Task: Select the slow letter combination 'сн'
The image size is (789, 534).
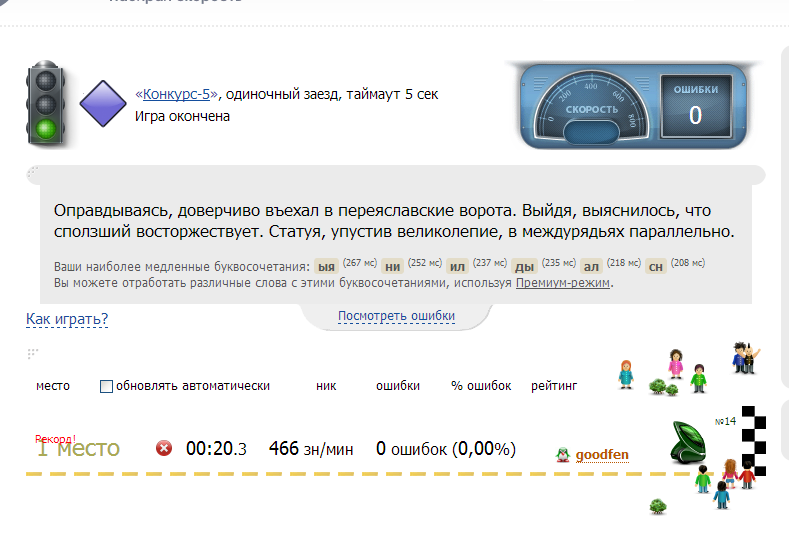Action: 656,266
